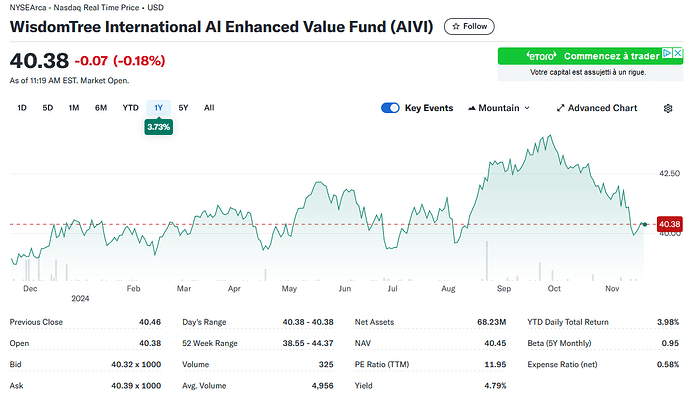
Task: Select the 5Y time range
Action: (183, 108)
